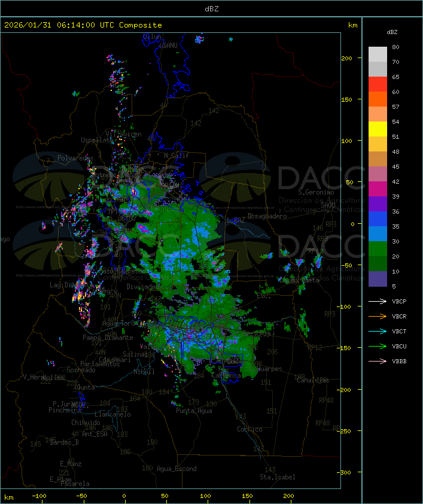Screen dimensions: 423x504
Task: Click the pink VBBB arrow icon
Action: pos(378,362)
